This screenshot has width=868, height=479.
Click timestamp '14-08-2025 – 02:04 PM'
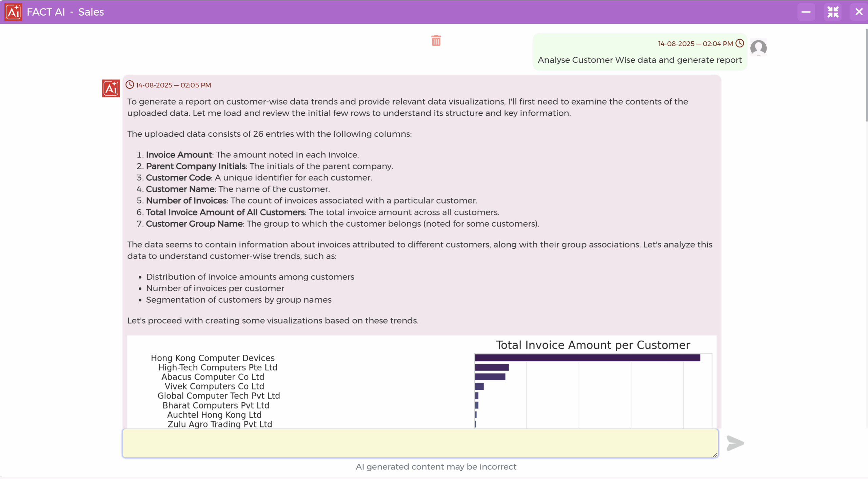(x=695, y=44)
